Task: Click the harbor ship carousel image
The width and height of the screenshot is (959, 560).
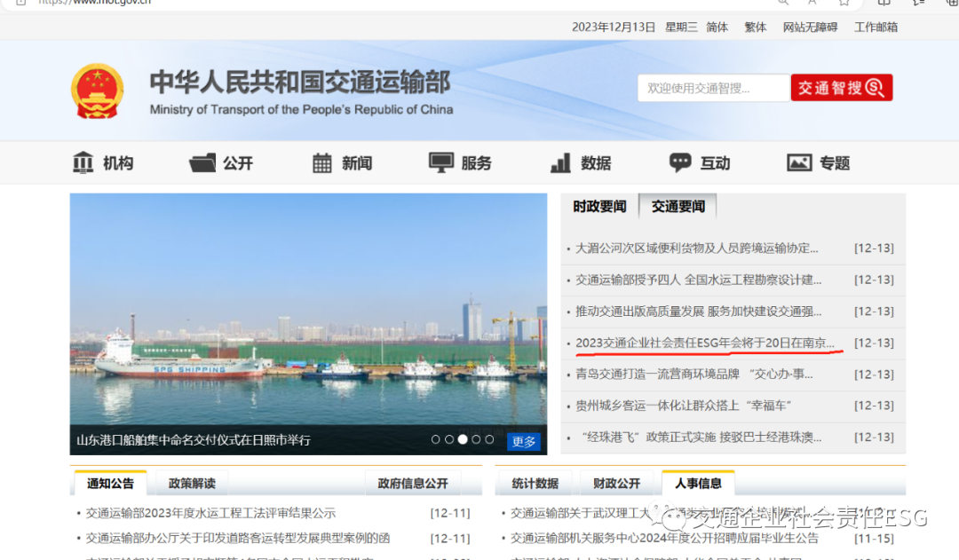Action: (308, 310)
